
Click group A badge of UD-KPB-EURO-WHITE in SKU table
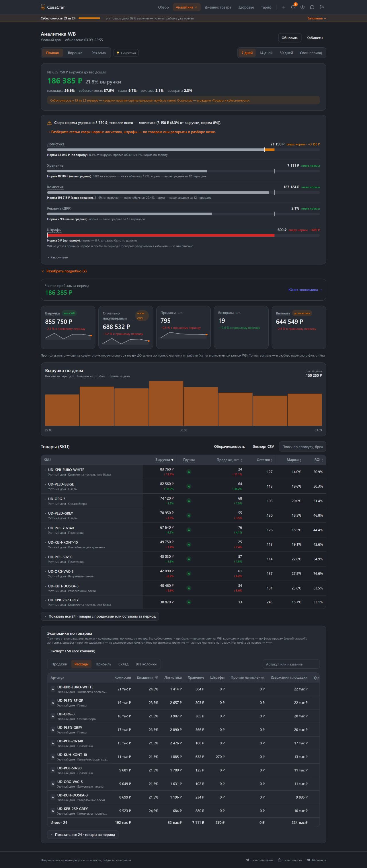(189, 472)
